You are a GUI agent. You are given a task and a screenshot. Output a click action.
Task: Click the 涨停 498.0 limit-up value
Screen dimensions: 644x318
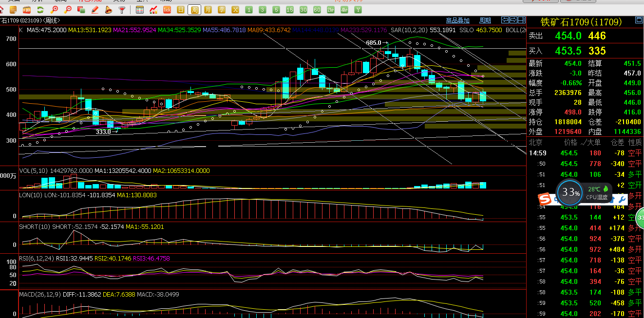(573, 112)
